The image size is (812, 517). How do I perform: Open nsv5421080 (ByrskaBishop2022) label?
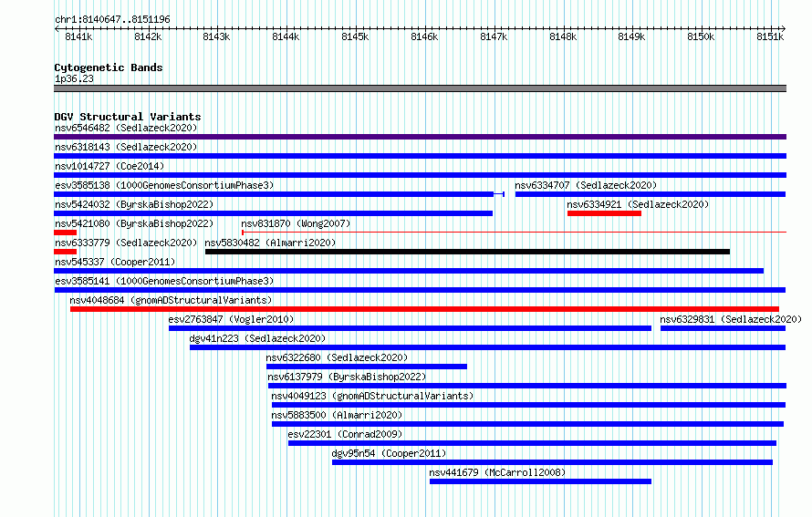[134, 223]
